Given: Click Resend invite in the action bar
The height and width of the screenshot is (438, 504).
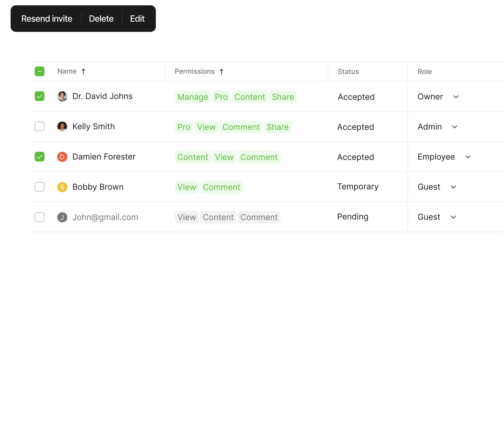Looking at the screenshot, I should pyautogui.click(x=47, y=19).
